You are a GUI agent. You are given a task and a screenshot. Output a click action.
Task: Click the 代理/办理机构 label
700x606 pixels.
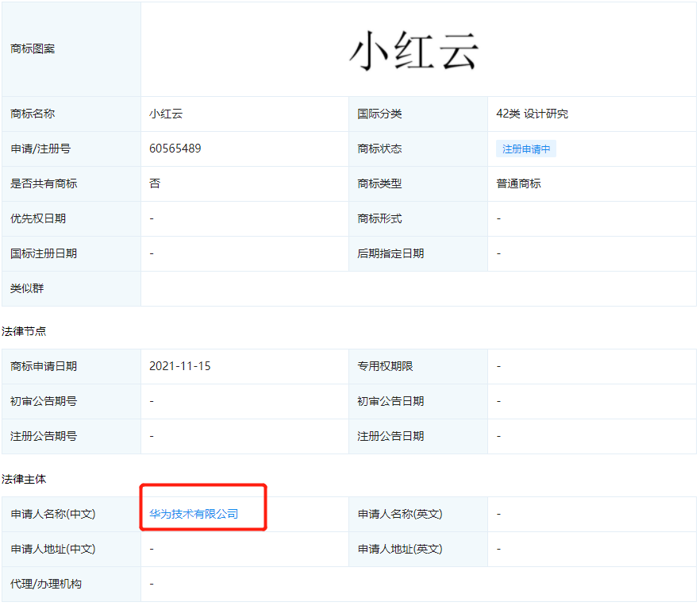pyautogui.click(x=46, y=584)
